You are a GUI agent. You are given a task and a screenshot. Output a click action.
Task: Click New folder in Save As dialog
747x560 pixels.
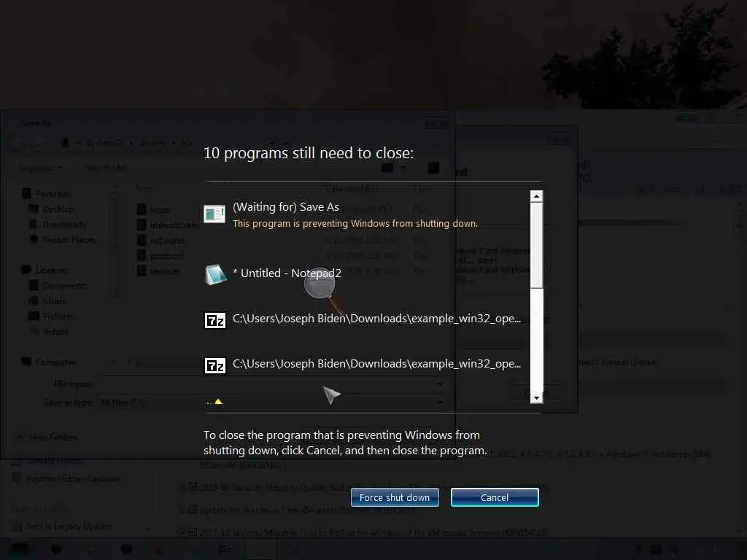click(107, 168)
